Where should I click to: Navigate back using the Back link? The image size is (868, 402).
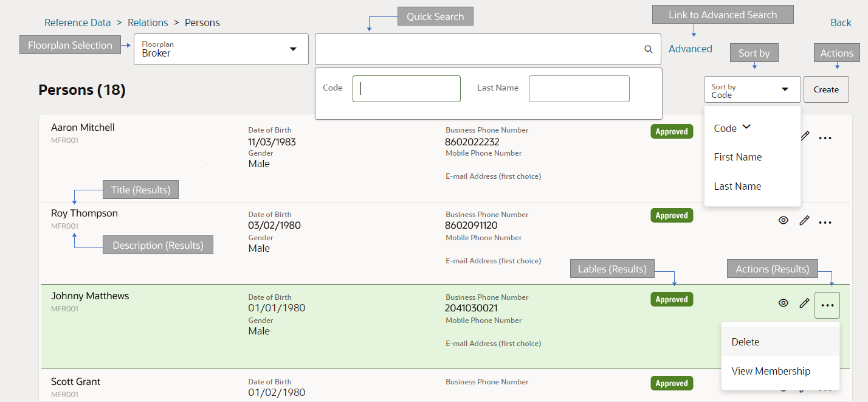coord(841,23)
